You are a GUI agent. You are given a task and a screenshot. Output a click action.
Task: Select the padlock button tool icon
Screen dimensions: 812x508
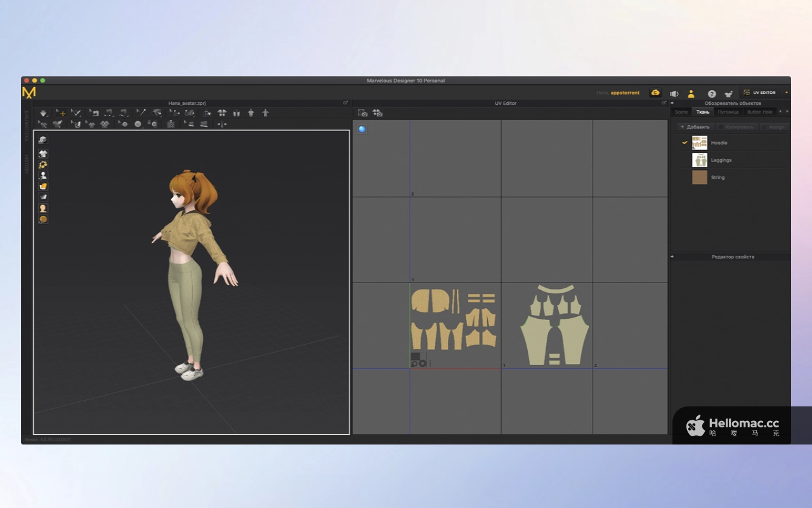tap(153, 124)
